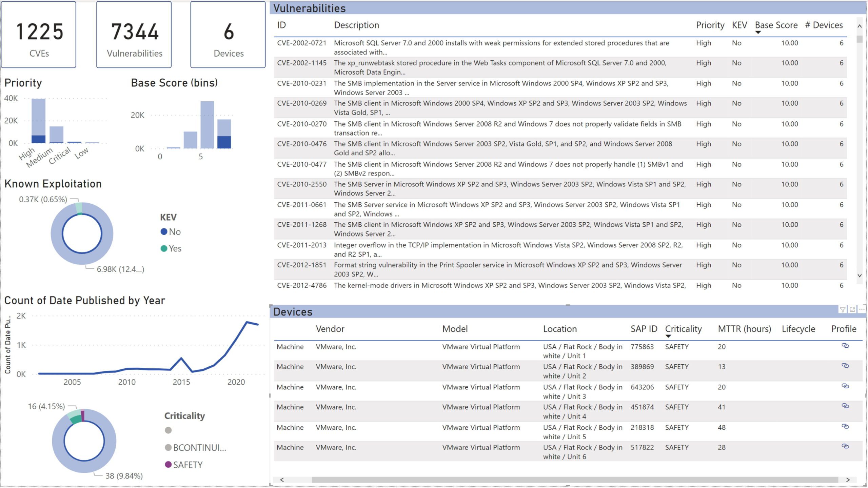
Task: Sort Devices by SAP ID column header
Action: pyautogui.click(x=644, y=329)
